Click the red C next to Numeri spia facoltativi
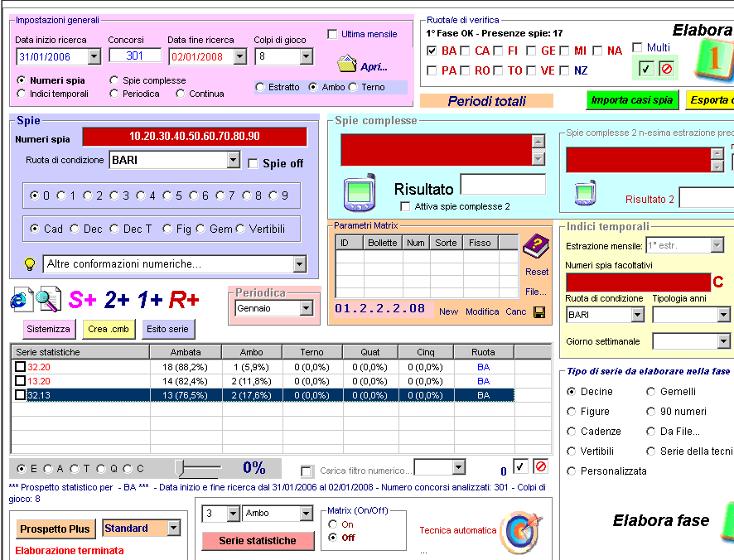This screenshot has height=560, width=734. point(717,282)
